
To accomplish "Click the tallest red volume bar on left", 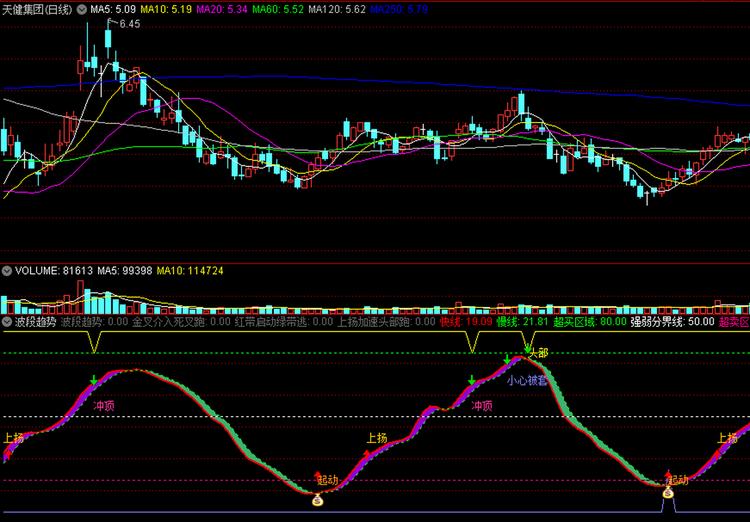I will click(x=80, y=297).
